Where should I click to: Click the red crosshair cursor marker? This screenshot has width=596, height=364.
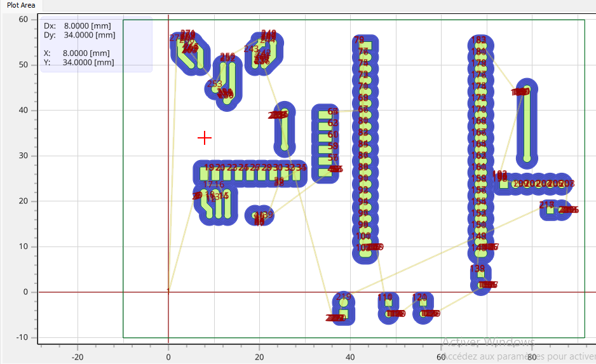click(x=204, y=138)
